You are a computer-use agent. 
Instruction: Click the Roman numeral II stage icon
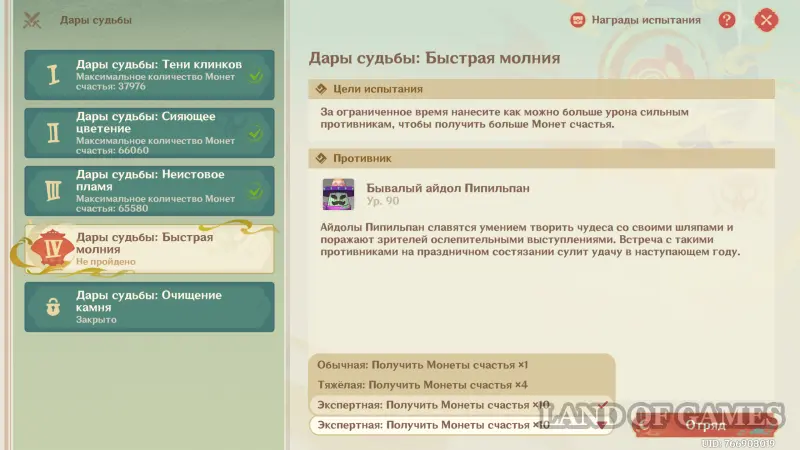(51, 134)
